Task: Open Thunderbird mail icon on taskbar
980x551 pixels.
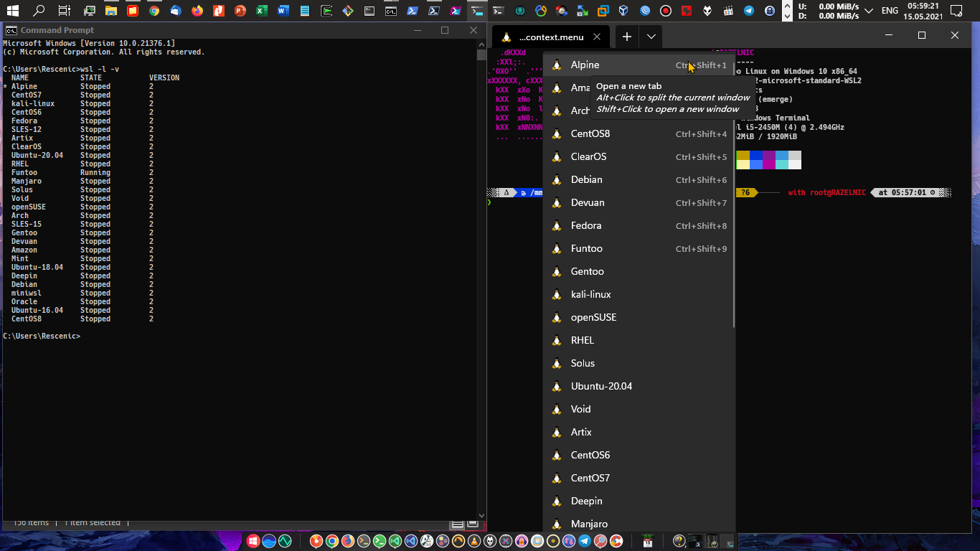Action: [176, 11]
